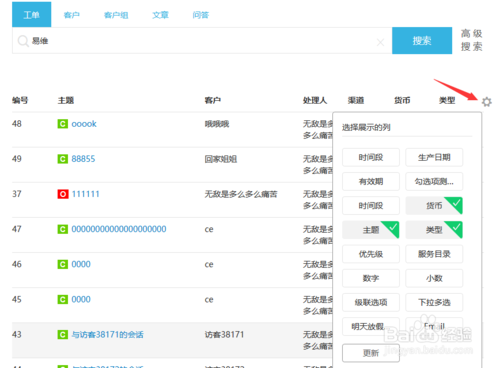
Task: Enable the 数字 column option
Action: pyautogui.click(x=371, y=278)
